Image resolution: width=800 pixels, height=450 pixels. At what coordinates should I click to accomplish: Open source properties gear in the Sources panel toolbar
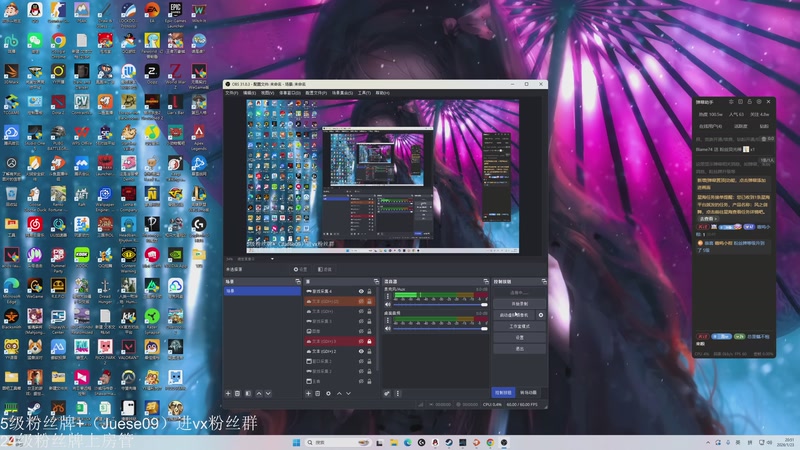328,393
